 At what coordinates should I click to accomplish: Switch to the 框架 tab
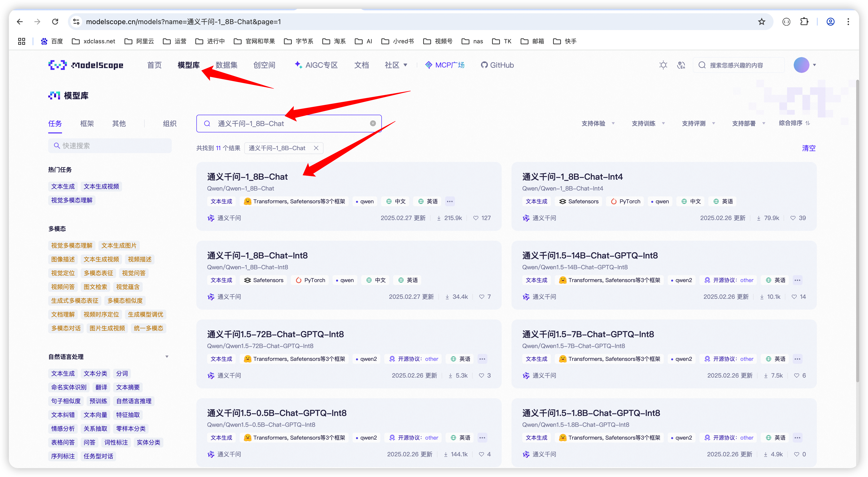pos(87,123)
